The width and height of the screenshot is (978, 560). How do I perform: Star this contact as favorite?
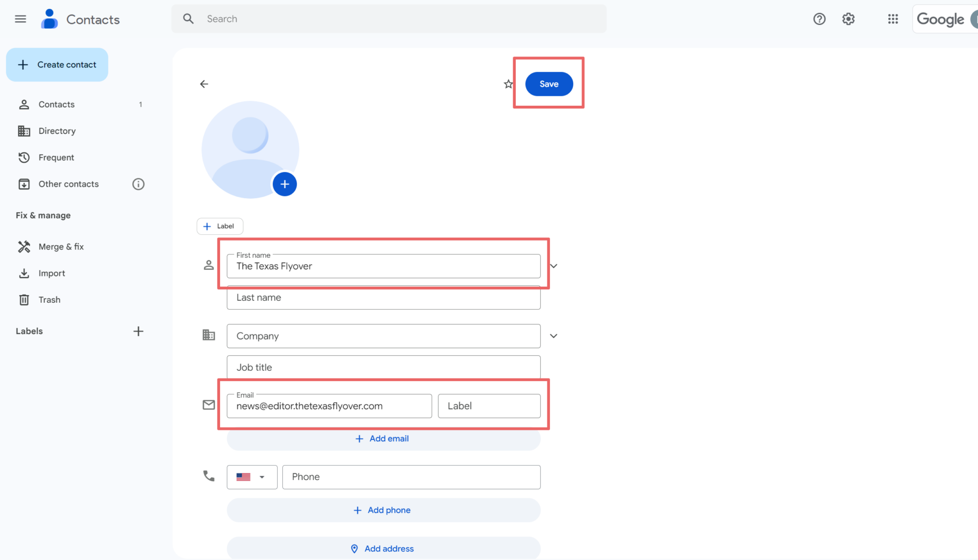(508, 84)
